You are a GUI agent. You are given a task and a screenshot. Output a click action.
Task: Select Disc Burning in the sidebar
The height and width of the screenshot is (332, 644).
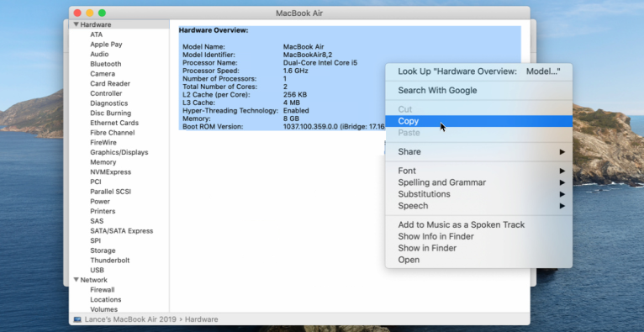110,113
